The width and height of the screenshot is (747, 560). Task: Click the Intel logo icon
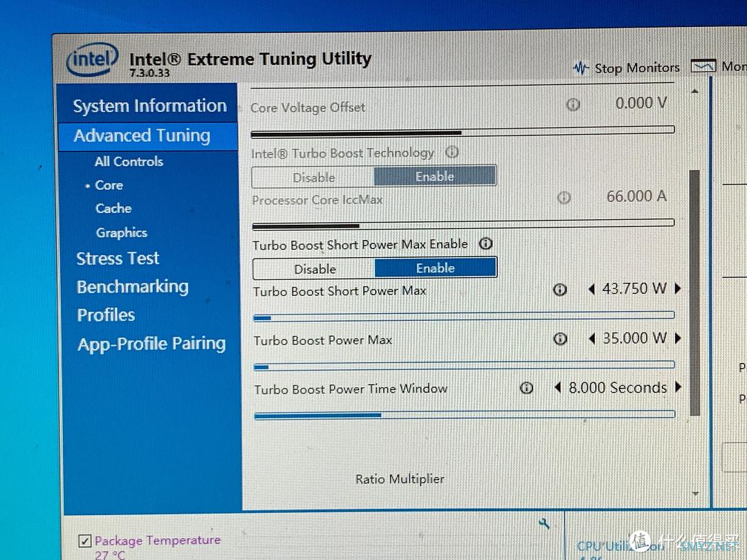[92, 60]
